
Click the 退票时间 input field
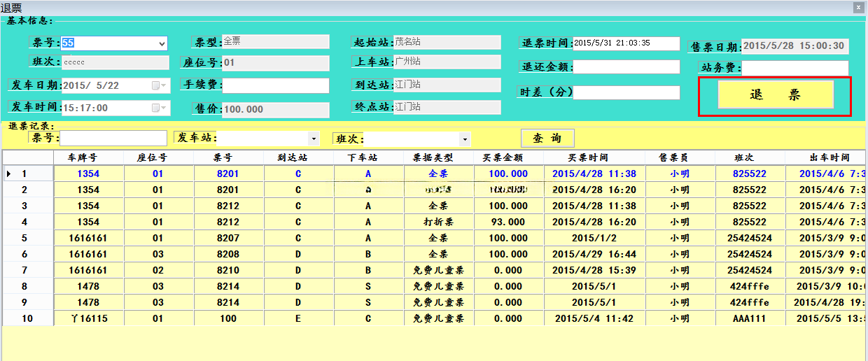point(626,43)
